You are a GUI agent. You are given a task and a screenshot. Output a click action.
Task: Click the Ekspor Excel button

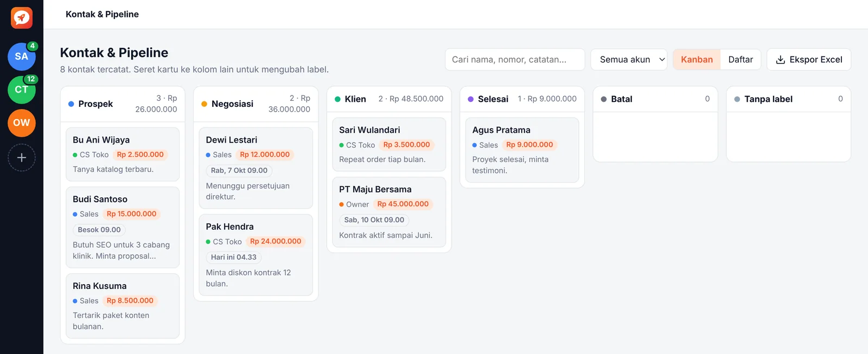tap(809, 60)
